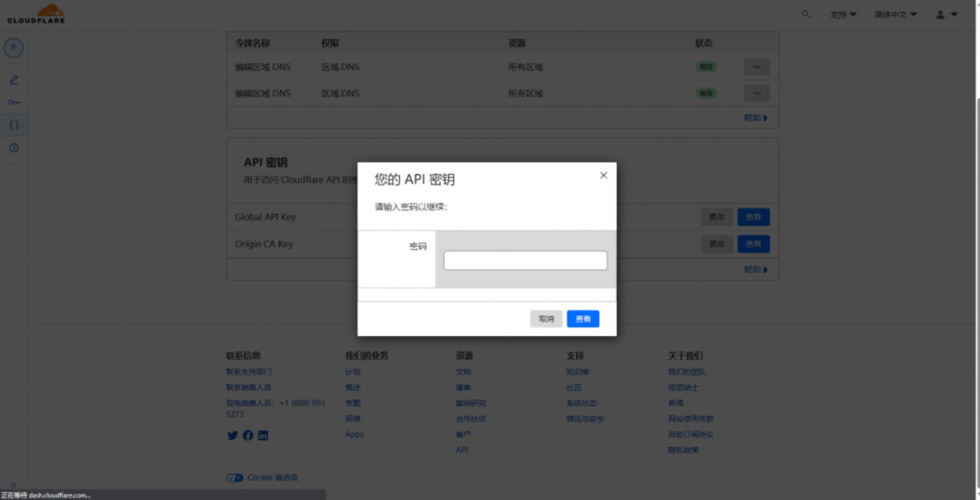
Task: Open the profile avatar P in sidebar
Action: click(x=13, y=48)
